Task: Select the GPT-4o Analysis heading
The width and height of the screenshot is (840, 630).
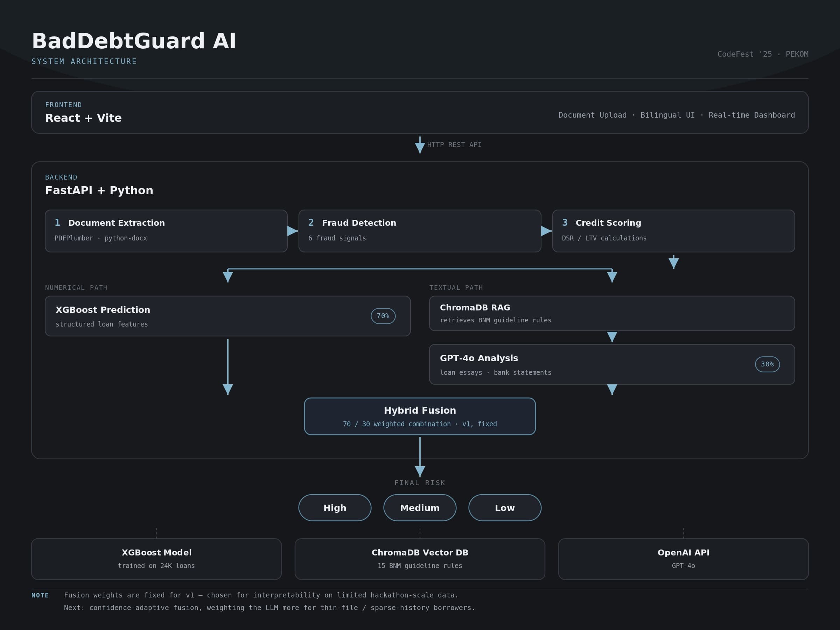Action: pyautogui.click(x=479, y=358)
